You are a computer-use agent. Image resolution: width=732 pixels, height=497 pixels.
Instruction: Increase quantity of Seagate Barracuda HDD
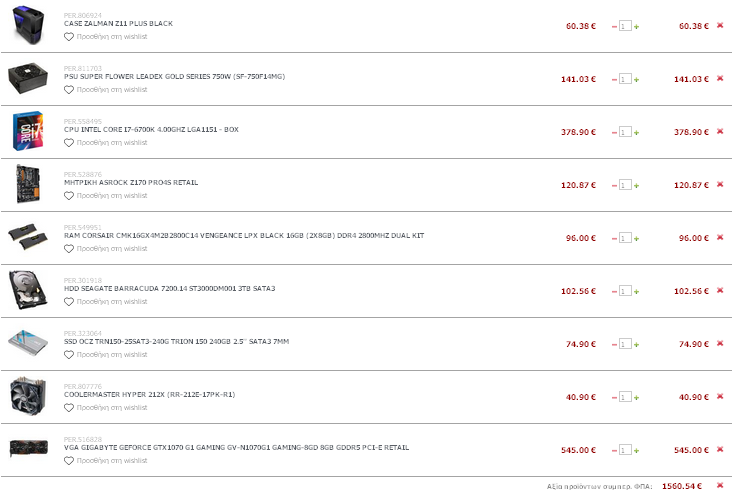coord(636,292)
